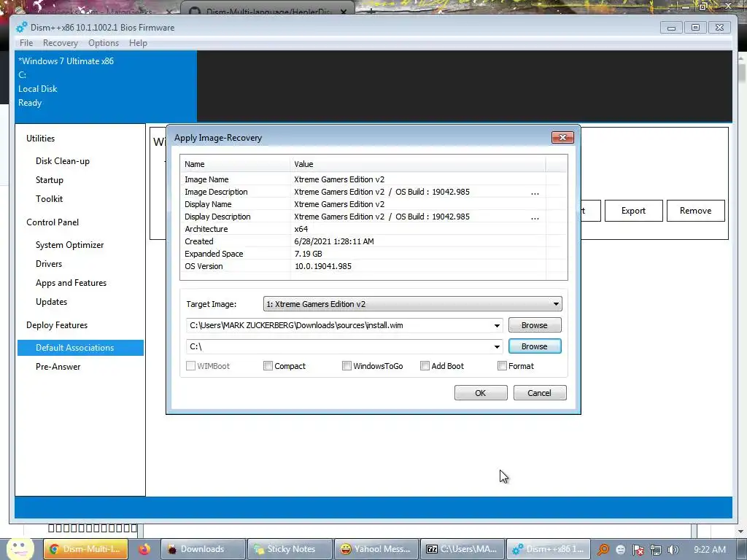Open the Options menu
This screenshot has width=747, height=560.
click(x=104, y=43)
